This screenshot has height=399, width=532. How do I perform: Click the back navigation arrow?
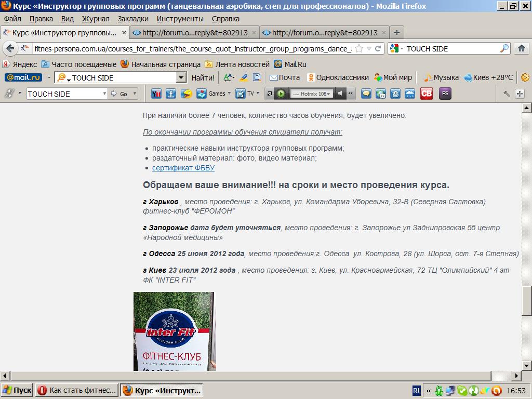pyautogui.click(x=11, y=48)
